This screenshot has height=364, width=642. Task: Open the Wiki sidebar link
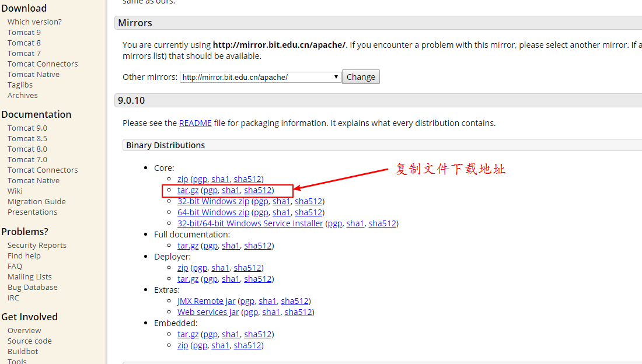tap(15, 191)
